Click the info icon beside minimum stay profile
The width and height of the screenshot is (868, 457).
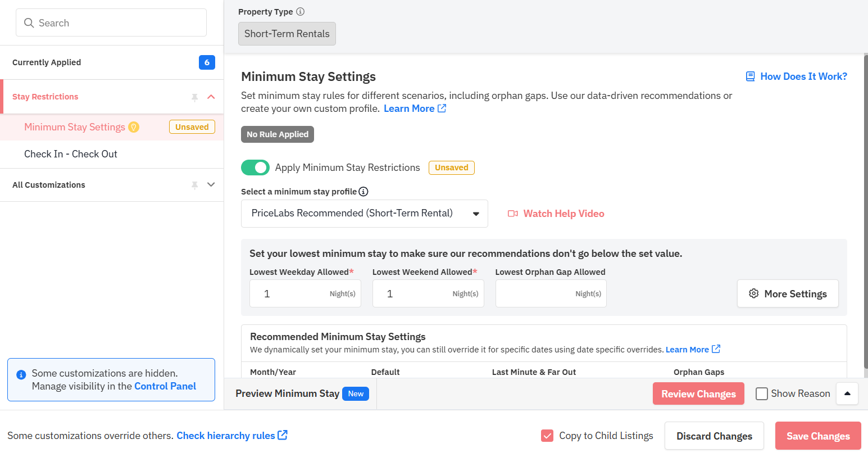(363, 192)
